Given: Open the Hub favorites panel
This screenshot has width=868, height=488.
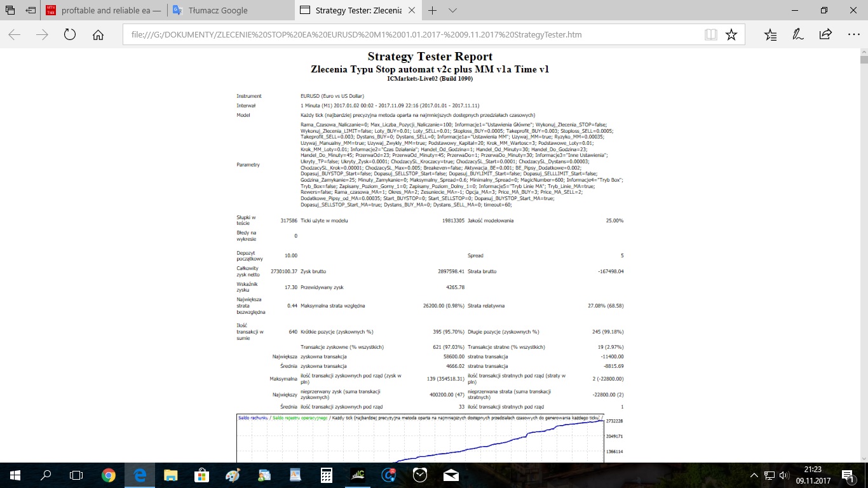Looking at the screenshot, I should point(770,35).
